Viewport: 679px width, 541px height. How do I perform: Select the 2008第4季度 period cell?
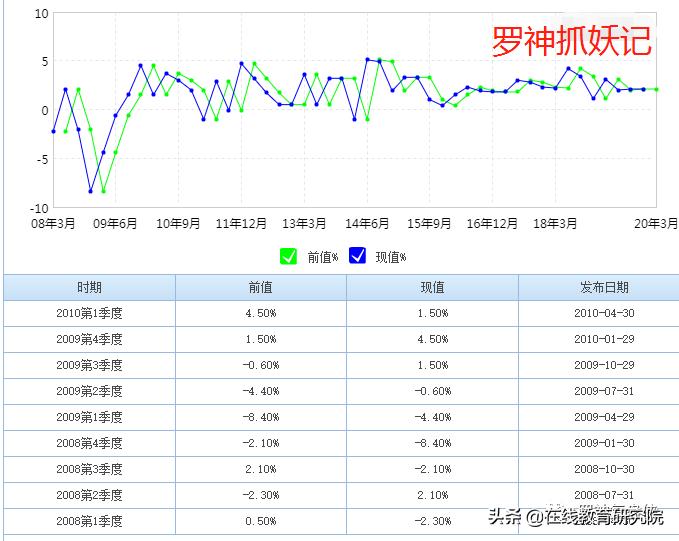(89, 443)
